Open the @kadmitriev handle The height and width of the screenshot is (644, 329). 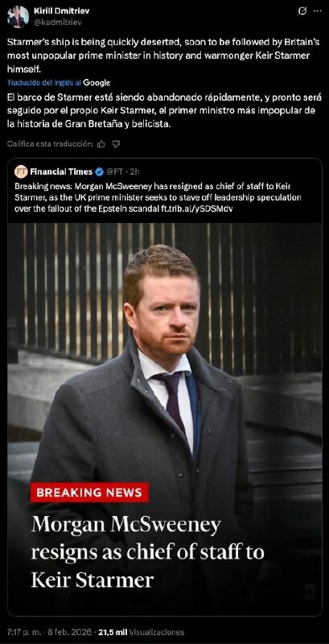(x=57, y=23)
